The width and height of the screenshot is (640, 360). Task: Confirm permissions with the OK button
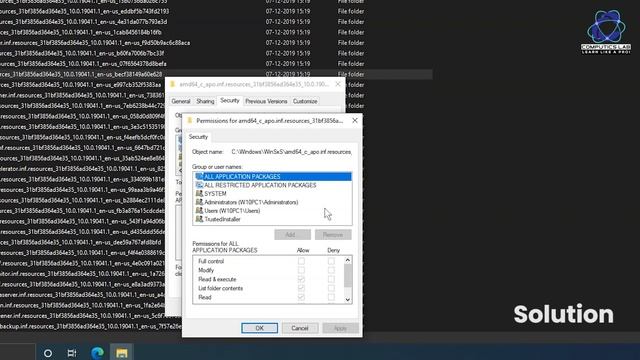[x=259, y=328]
